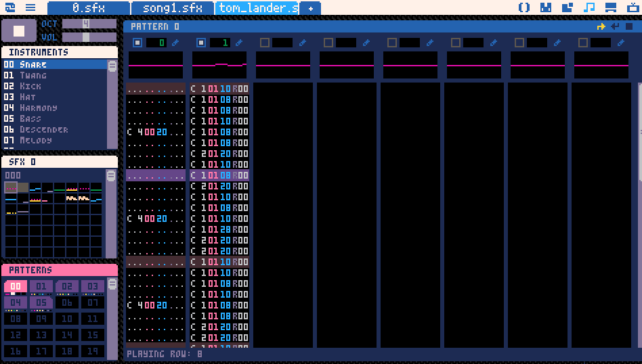Click the Instruments list scrollbar handle
642x364 pixels.
click(112, 66)
